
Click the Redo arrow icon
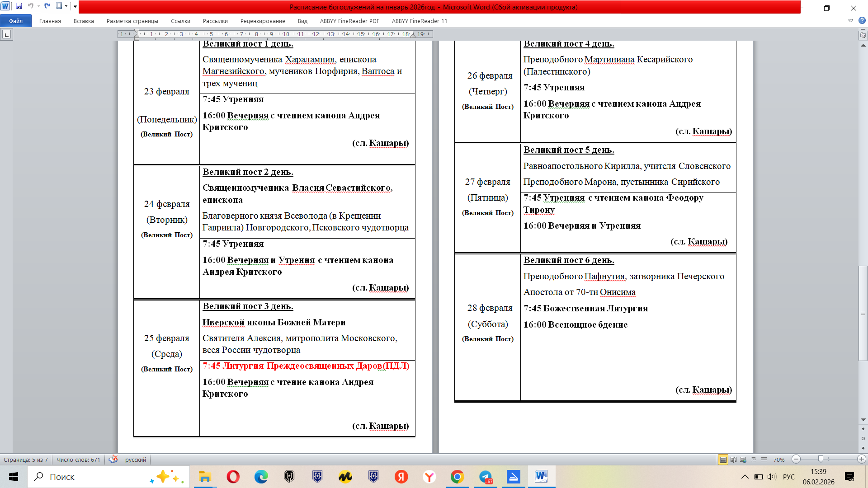47,6
